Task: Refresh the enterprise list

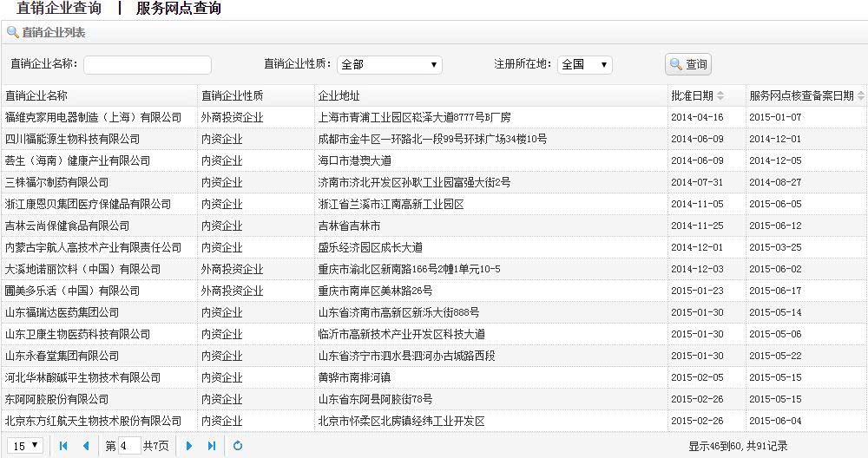Action: click(x=238, y=446)
